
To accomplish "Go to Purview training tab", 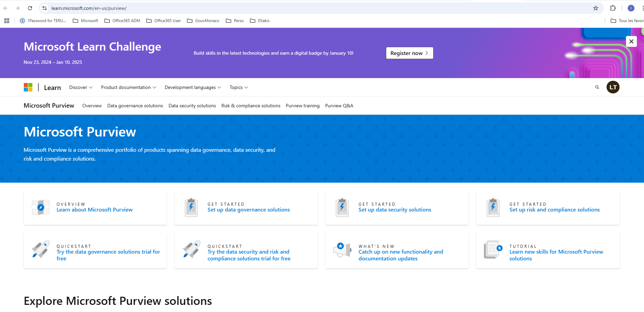I will click(302, 106).
